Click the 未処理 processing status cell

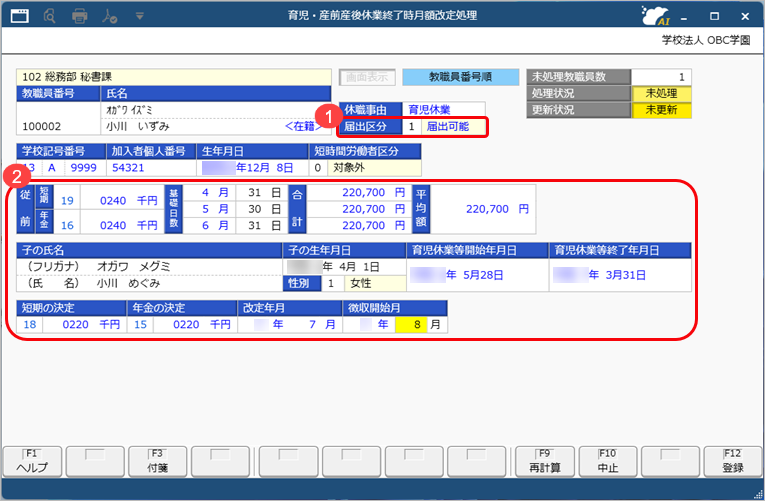[x=661, y=93]
